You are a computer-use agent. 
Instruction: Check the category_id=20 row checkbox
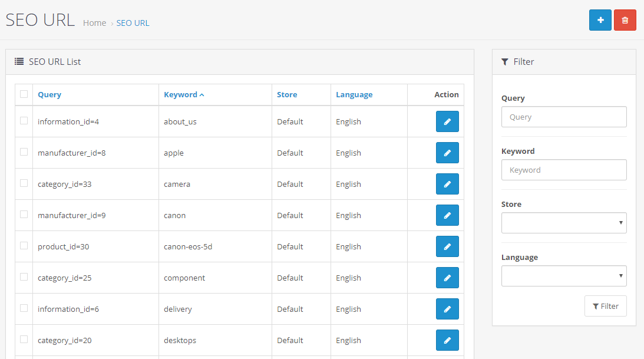coord(24,340)
